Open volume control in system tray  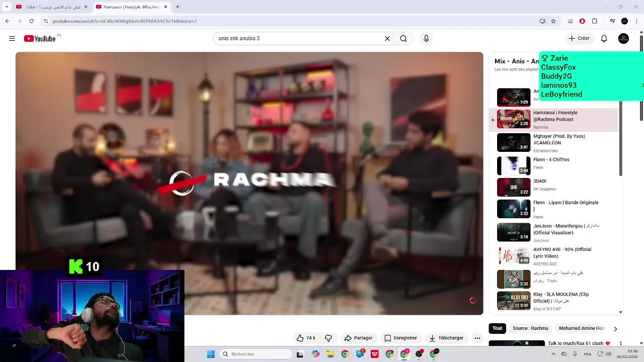tap(608, 354)
